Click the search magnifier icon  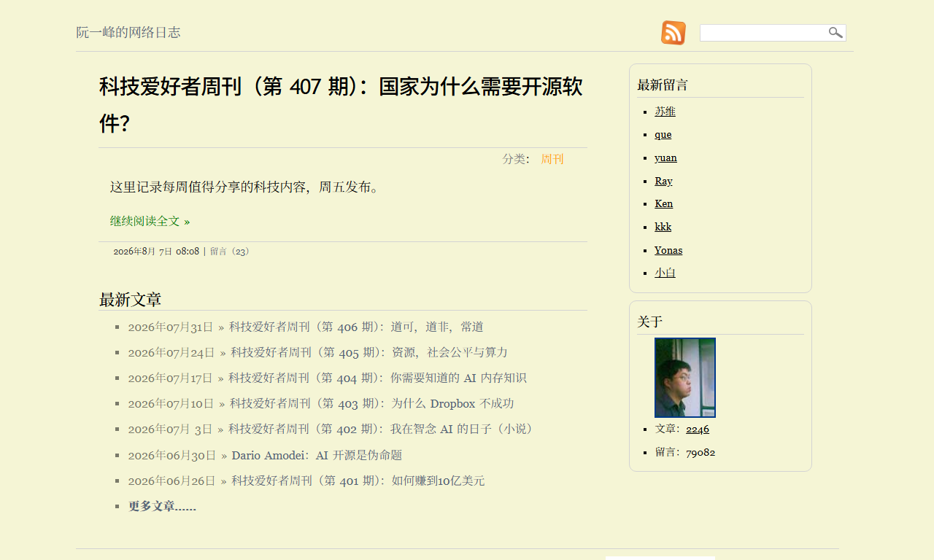coord(835,32)
